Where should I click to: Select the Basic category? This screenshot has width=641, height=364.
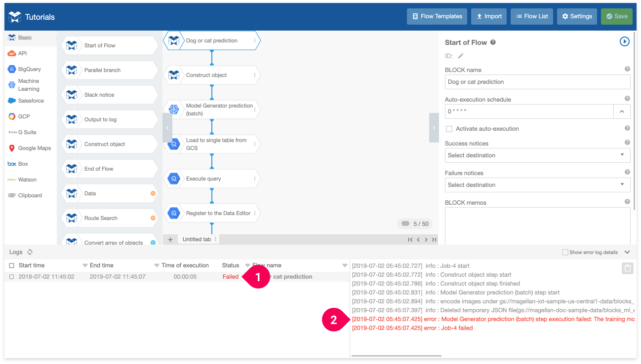pos(30,37)
